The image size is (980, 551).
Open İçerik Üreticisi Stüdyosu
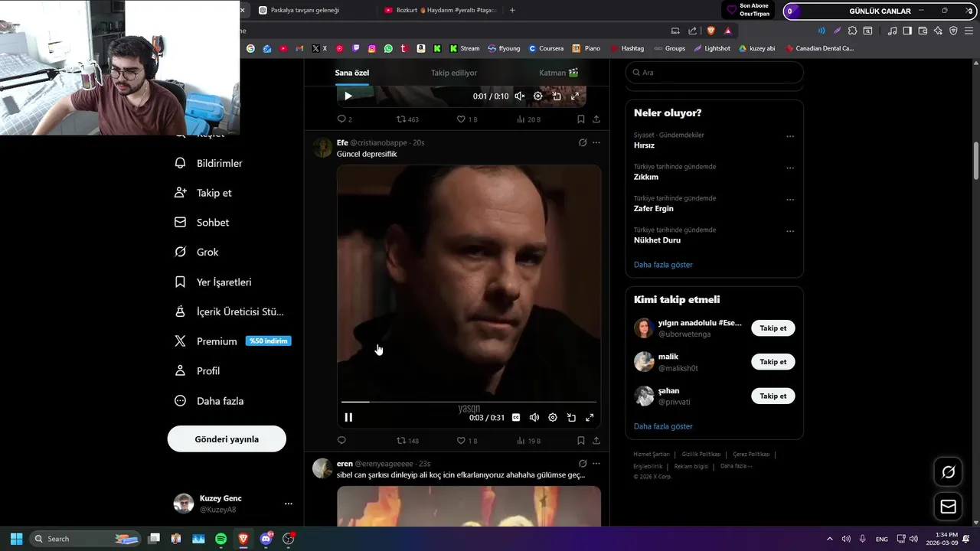click(230, 311)
